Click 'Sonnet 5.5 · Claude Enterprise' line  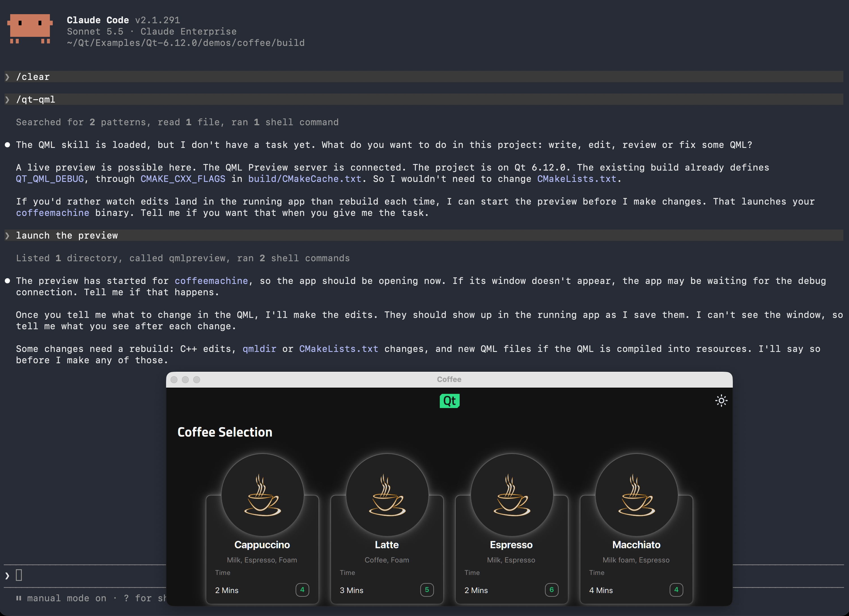152,31
